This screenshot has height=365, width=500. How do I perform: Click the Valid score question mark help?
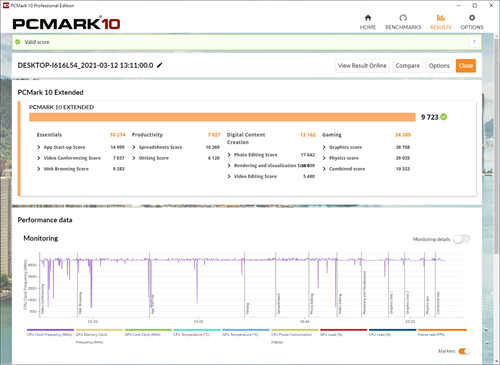(x=474, y=42)
